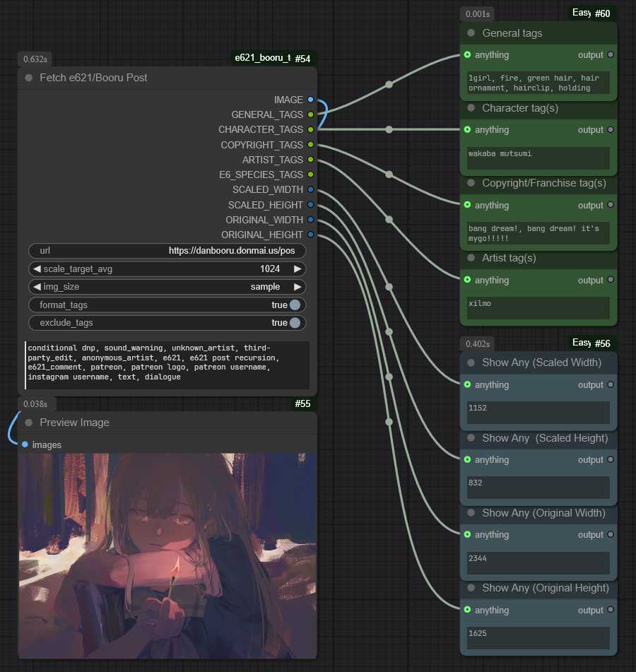Image resolution: width=636 pixels, height=672 pixels.
Task: Collapse the Preview Image node dot
Action: coord(29,423)
